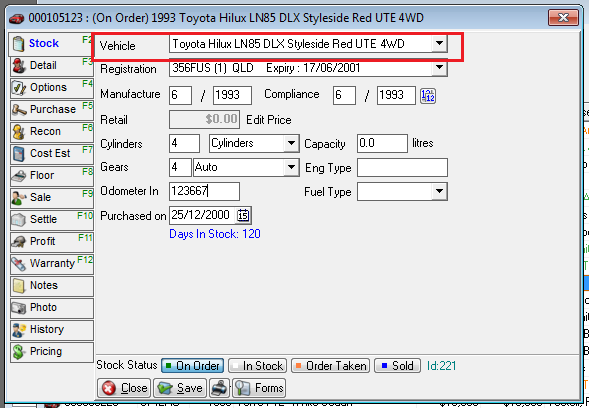
Task: Select the Recon tab
Action: pyautogui.click(x=51, y=132)
